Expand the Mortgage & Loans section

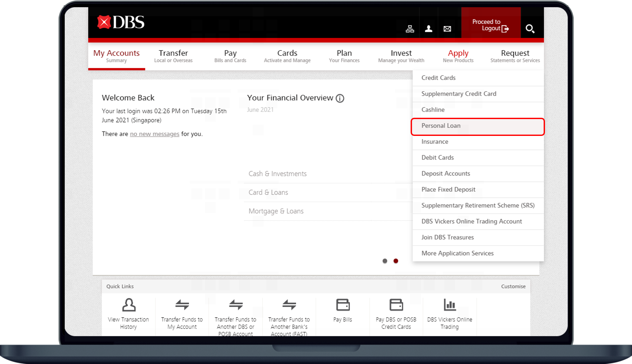coord(276,211)
